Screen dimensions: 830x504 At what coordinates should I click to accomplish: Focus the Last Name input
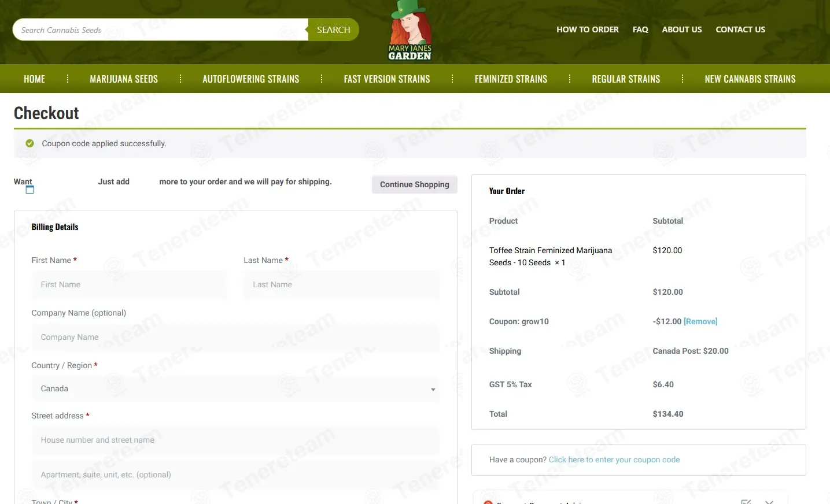click(341, 285)
